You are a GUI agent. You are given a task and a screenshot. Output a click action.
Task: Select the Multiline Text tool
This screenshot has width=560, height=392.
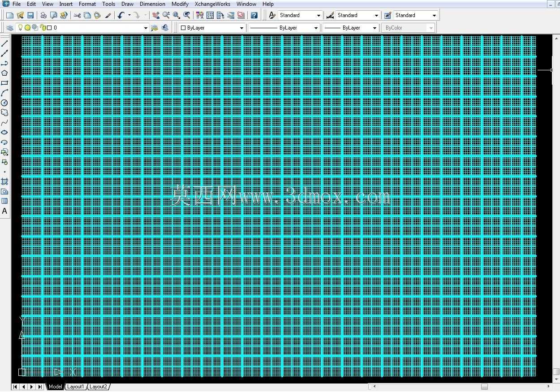4,211
